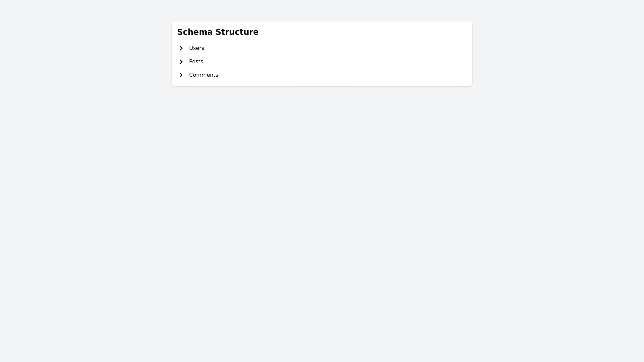This screenshot has width=644, height=362.
Task: Select the Posts tree item label
Action: point(196,62)
